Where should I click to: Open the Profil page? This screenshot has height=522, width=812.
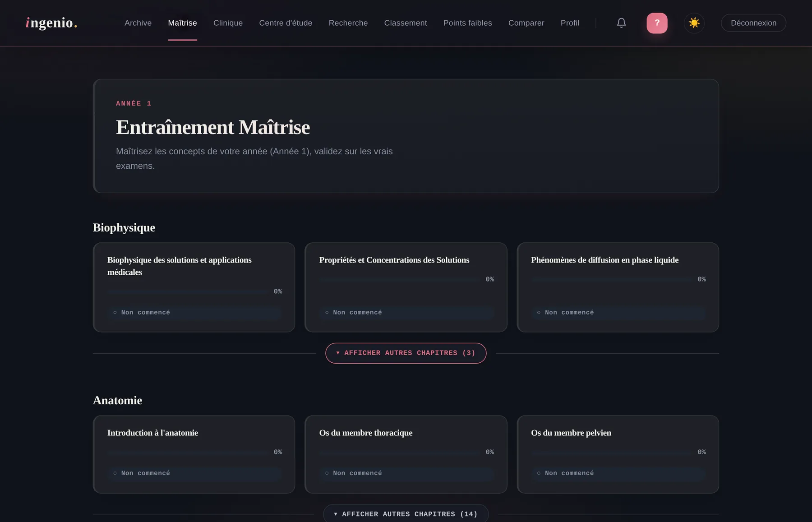coord(570,23)
